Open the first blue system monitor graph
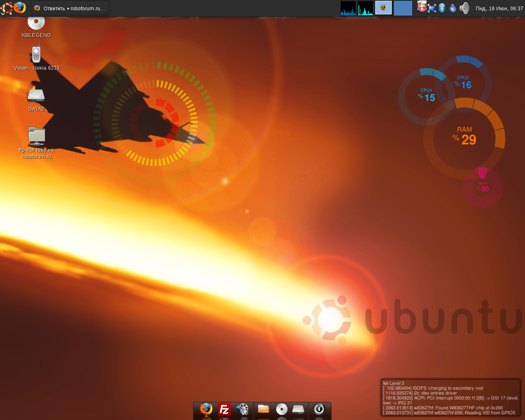 coord(348,8)
